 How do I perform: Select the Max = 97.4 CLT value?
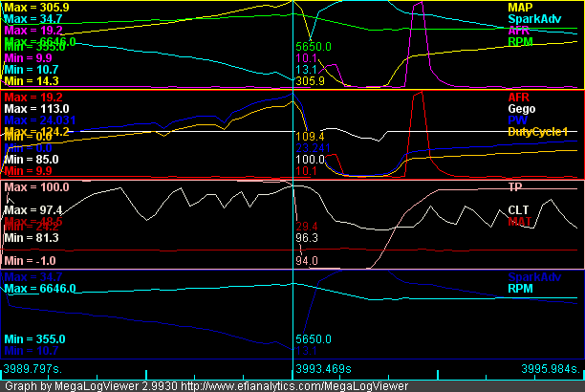point(32,209)
